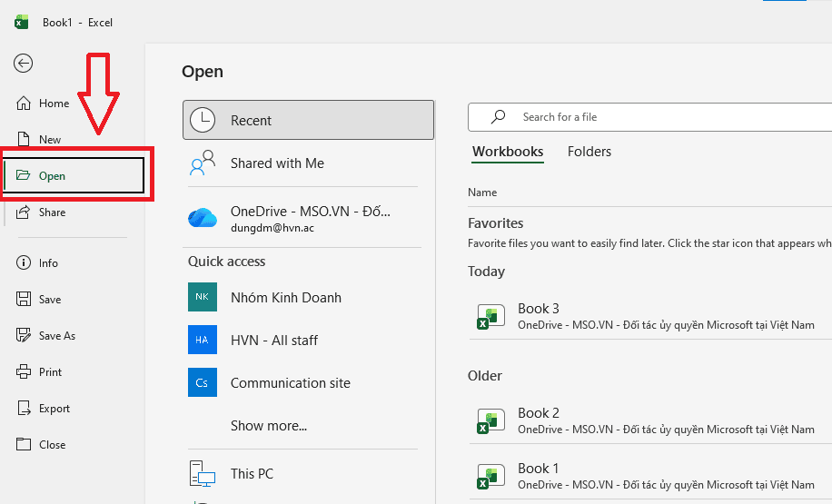Click the Name column header
This screenshot has width=832, height=504.
pyautogui.click(x=482, y=193)
